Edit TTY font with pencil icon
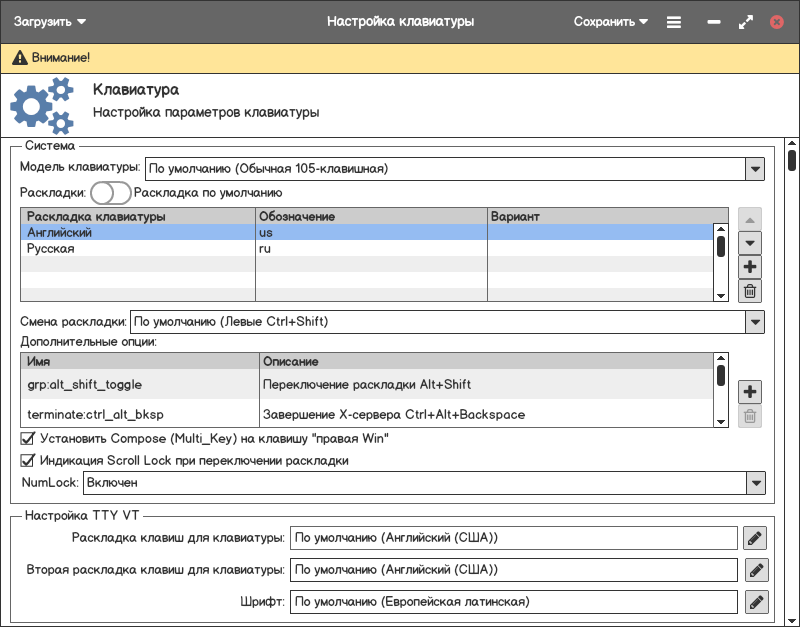This screenshot has height=627, width=800. (x=755, y=602)
